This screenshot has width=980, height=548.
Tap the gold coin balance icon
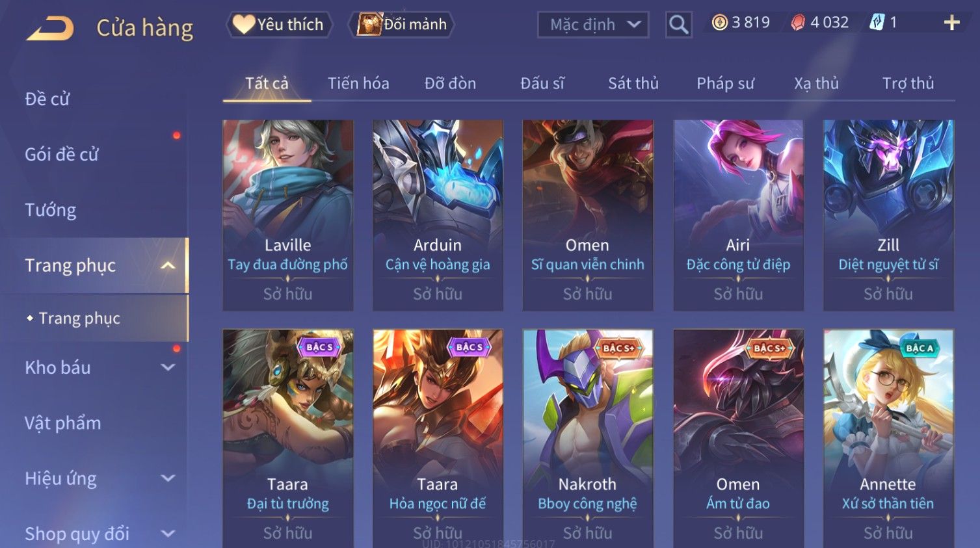719,23
